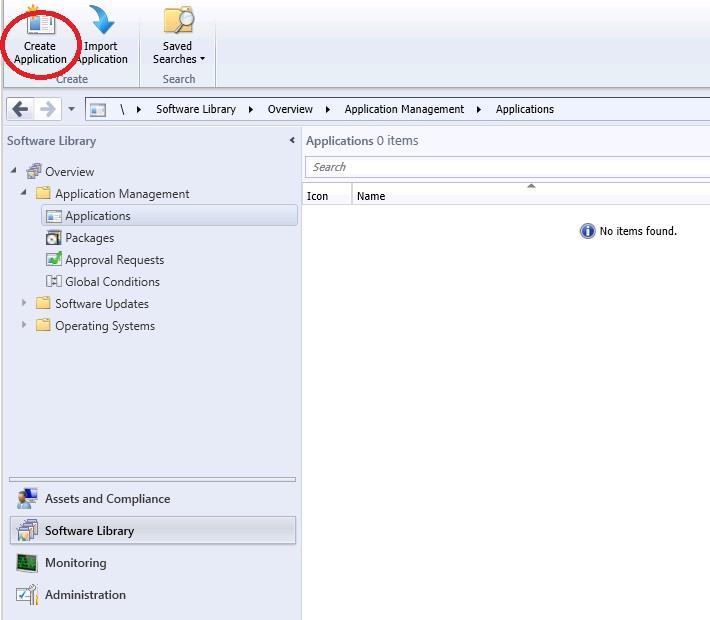Select the Operating Systems folder
Viewport: 710px width, 620px height.
(105, 326)
